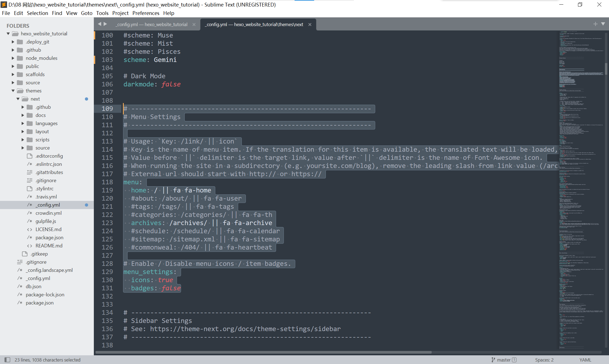The image size is (609, 364).
Task: Go to next tab with right arrow
Action: 105,24
